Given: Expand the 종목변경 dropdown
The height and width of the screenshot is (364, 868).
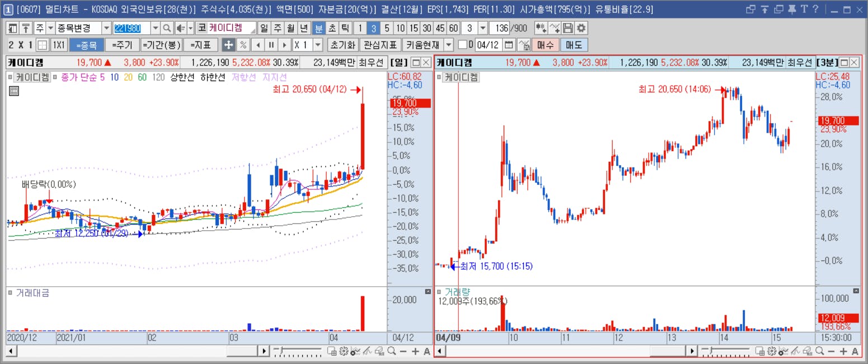Looking at the screenshot, I should coord(106,28).
